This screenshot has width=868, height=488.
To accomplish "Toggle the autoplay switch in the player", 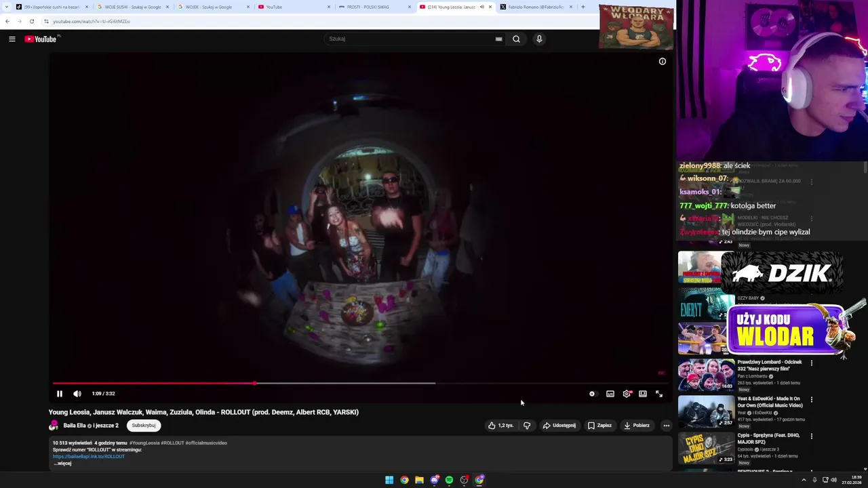I will pyautogui.click(x=593, y=394).
